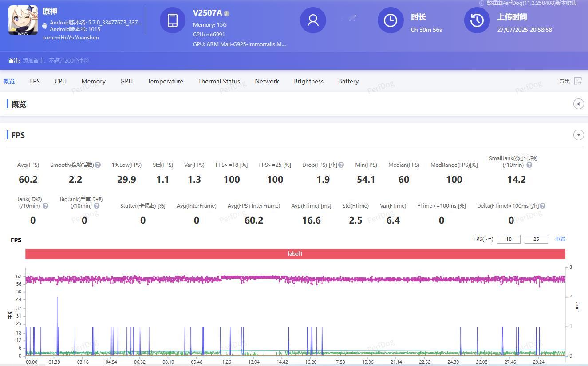Click the info icon beside V2507A

point(227,14)
